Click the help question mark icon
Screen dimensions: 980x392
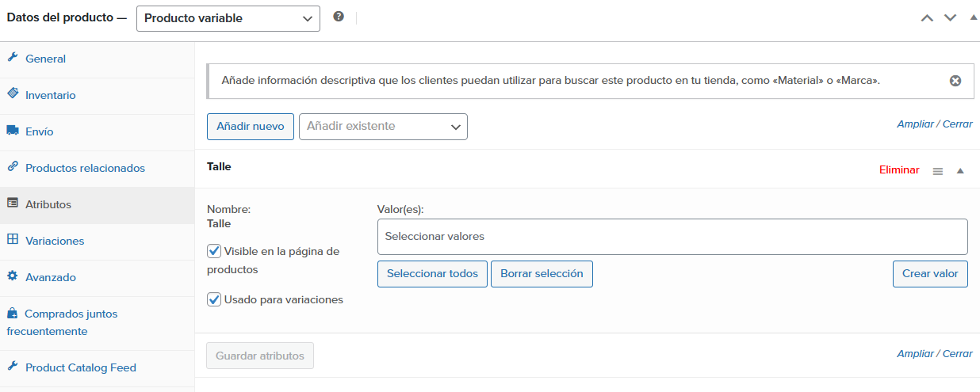[x=339, y=17]
